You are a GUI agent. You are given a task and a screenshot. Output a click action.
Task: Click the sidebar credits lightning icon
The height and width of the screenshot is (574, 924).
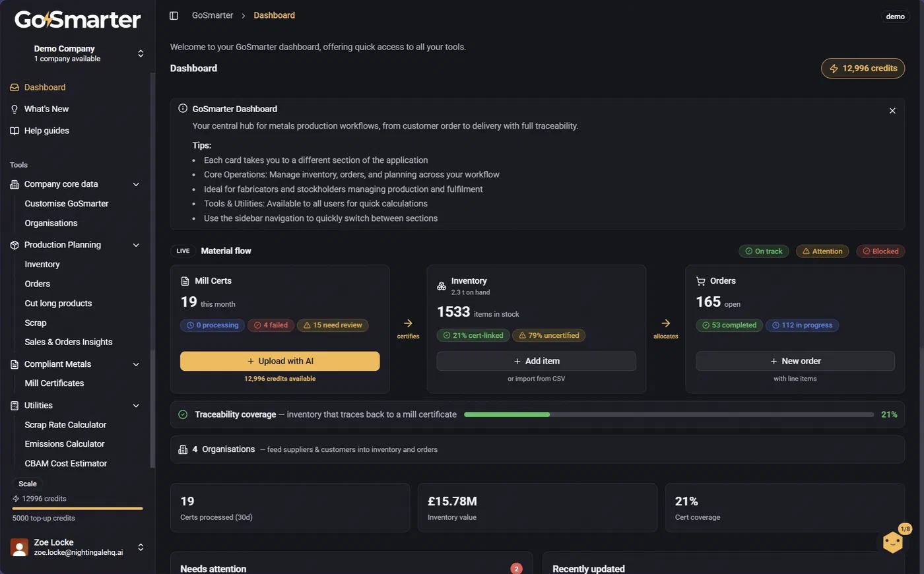(x=16, y=499)
